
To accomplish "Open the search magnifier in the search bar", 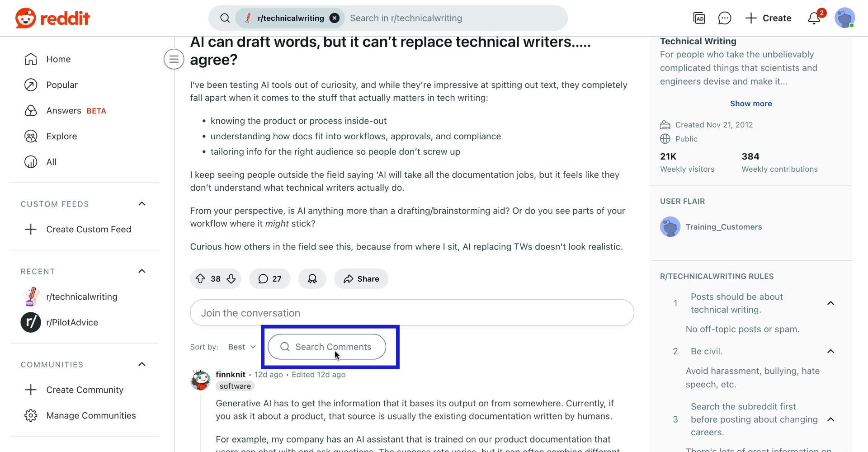I will (225, 18).
